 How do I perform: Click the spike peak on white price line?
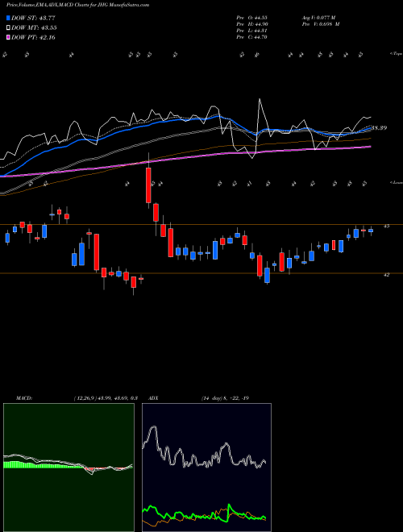(x=260, y=99)
